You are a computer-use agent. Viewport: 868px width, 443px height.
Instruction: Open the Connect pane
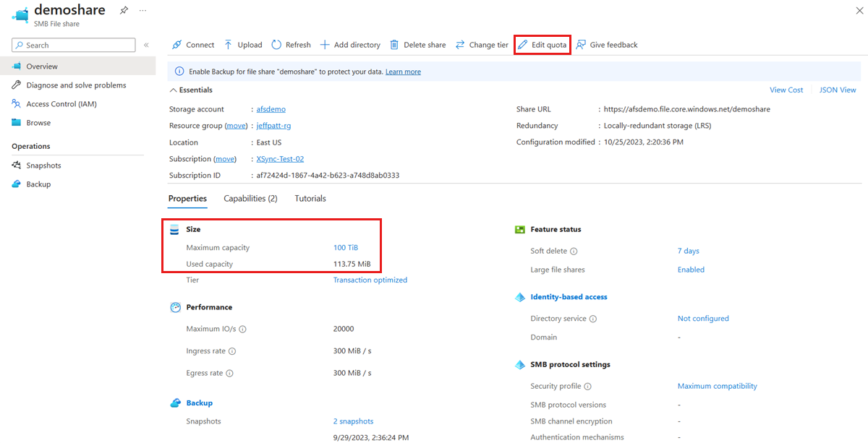point(192,44)
